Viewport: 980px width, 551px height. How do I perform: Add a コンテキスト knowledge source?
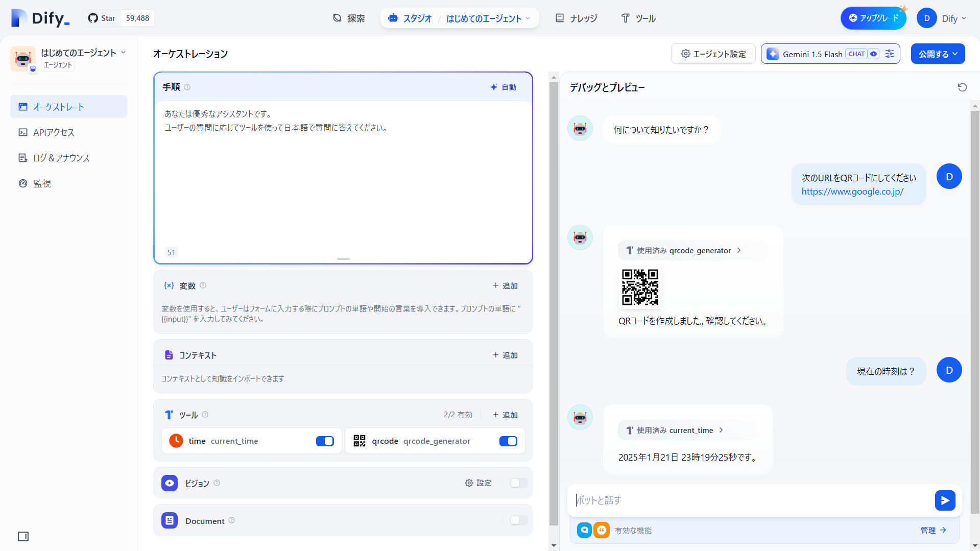pyautogui.click(x=505, y=355)
